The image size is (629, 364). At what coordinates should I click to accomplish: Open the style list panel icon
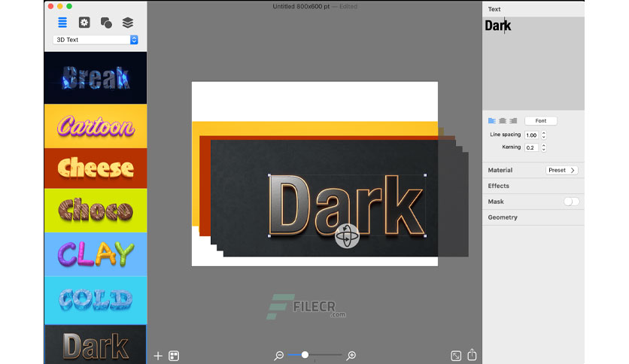[x=62, y=23]
